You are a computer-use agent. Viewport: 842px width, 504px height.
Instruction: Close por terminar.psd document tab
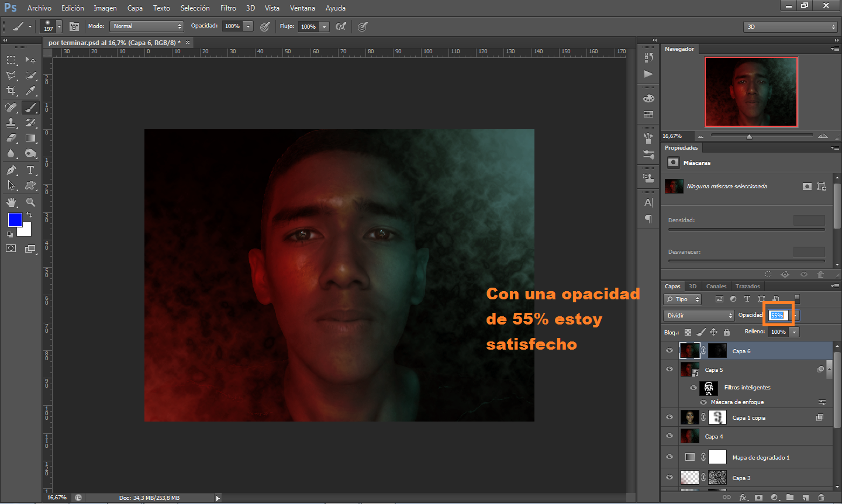tap(188, 43)
